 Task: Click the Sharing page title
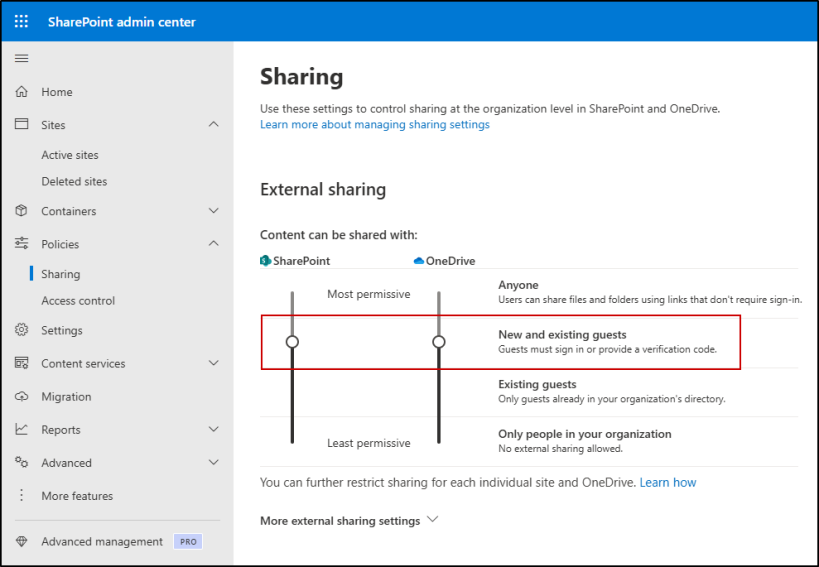click(x=301, y=77)
